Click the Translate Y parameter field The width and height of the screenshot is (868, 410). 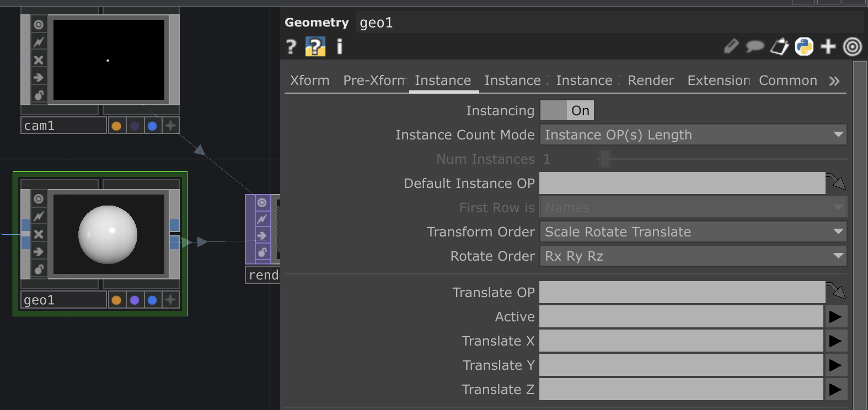(x=681, y=365)
